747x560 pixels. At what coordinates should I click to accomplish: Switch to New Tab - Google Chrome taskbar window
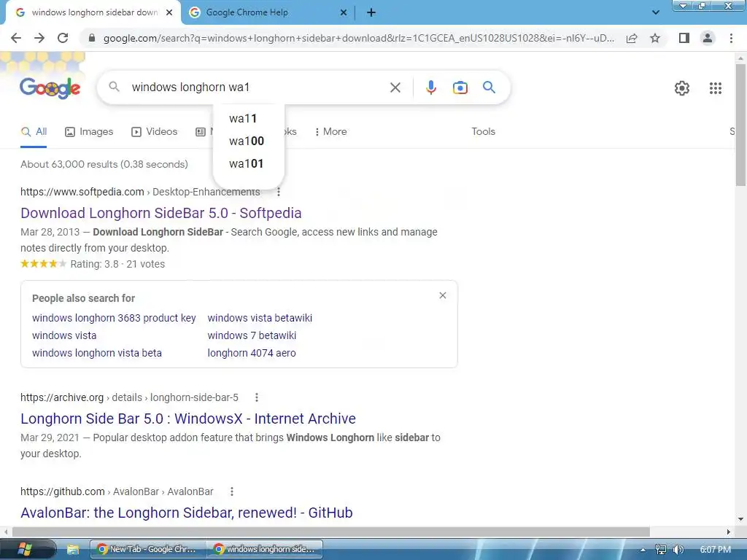coord(148,549)
